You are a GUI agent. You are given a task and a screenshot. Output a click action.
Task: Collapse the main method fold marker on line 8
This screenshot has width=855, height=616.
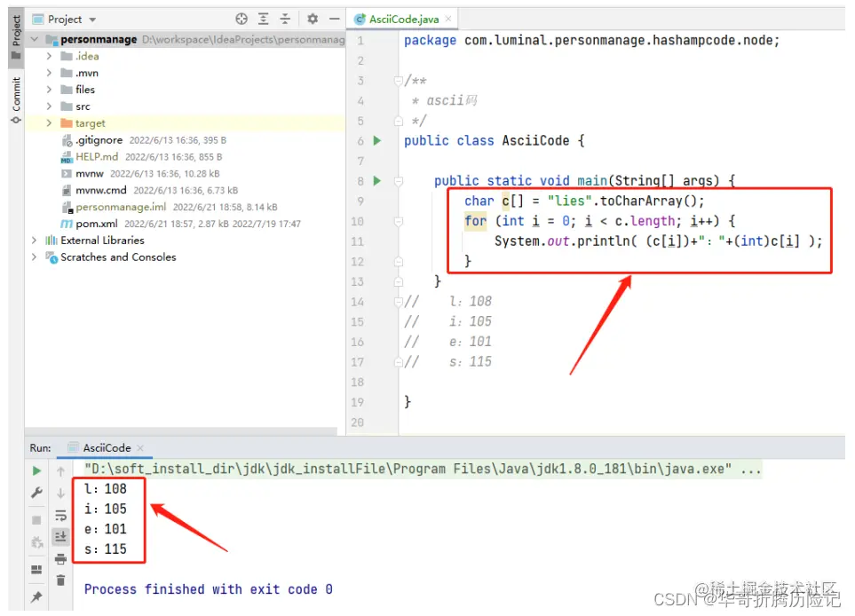coord(399,181)
